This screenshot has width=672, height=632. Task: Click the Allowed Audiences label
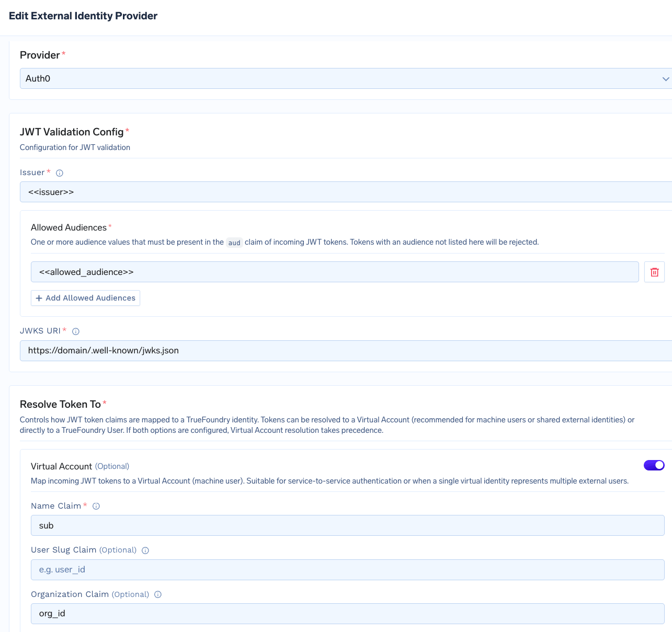[69, 227]
